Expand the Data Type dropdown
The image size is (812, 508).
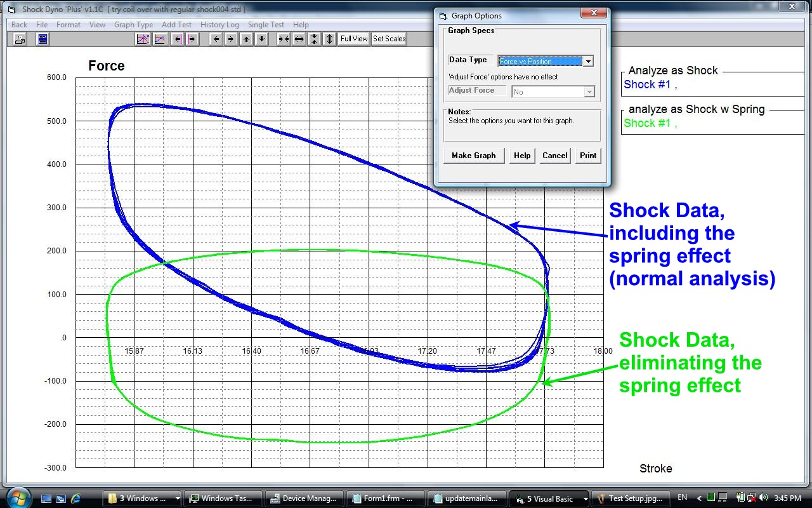point(588,62)
